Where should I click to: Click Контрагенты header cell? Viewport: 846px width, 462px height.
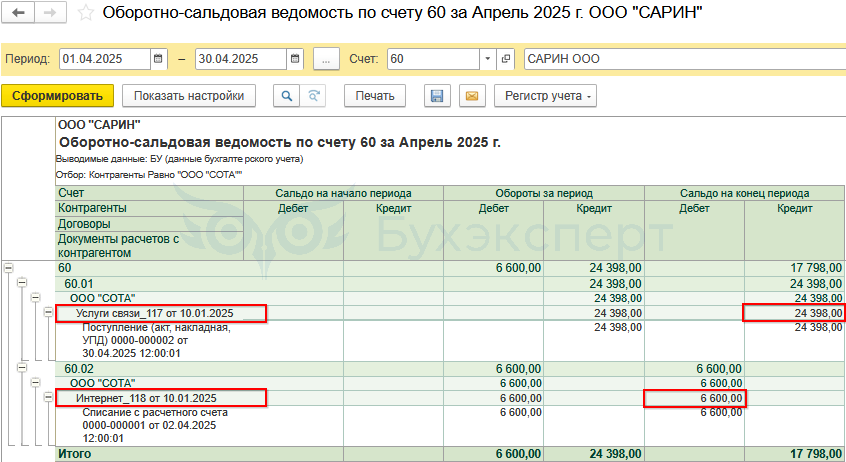pyautogui.click(x=149, y=208)
